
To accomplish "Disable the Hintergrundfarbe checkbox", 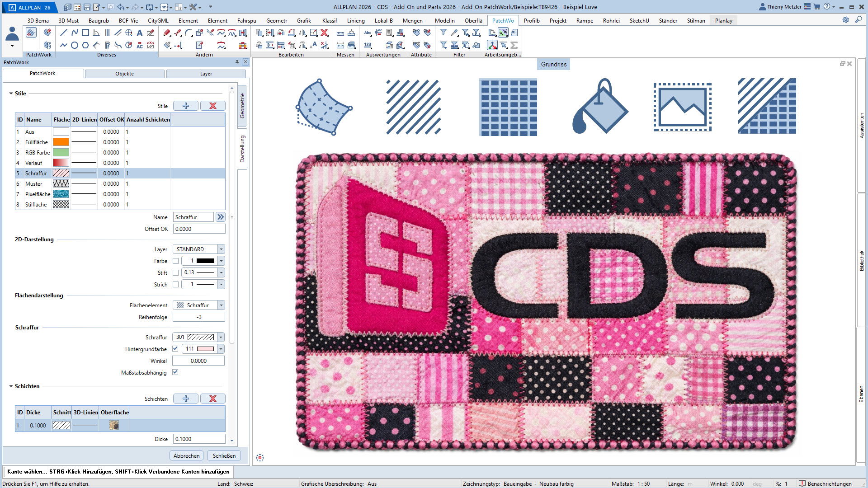I will 175,349.
